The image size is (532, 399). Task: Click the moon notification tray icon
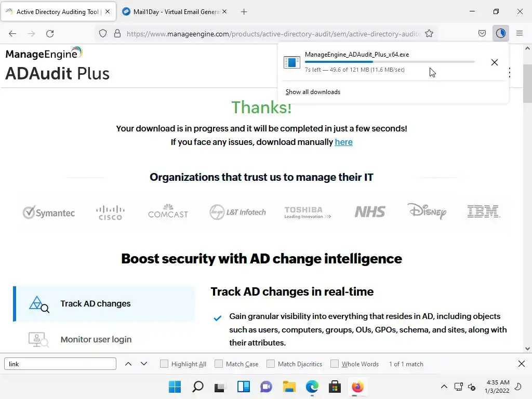[518, 387]
